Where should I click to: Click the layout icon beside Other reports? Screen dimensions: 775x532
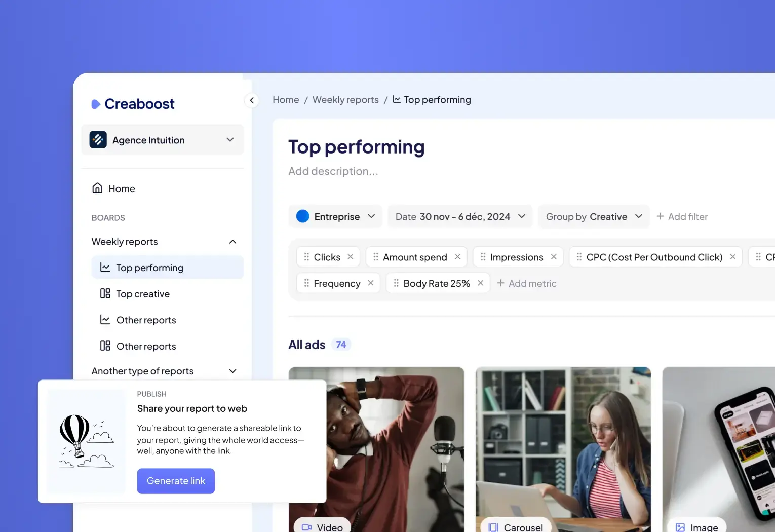point(105,346)
